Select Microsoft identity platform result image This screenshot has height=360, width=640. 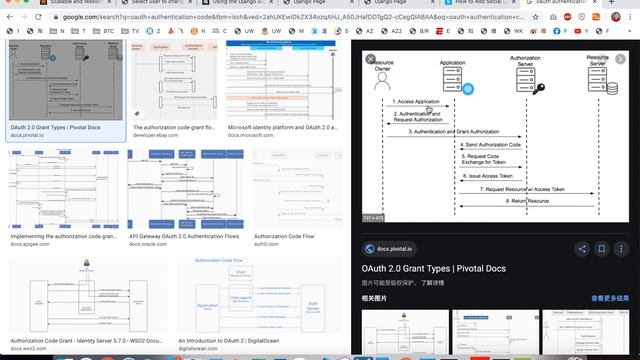pyautogui.click(x=284, y=80)
